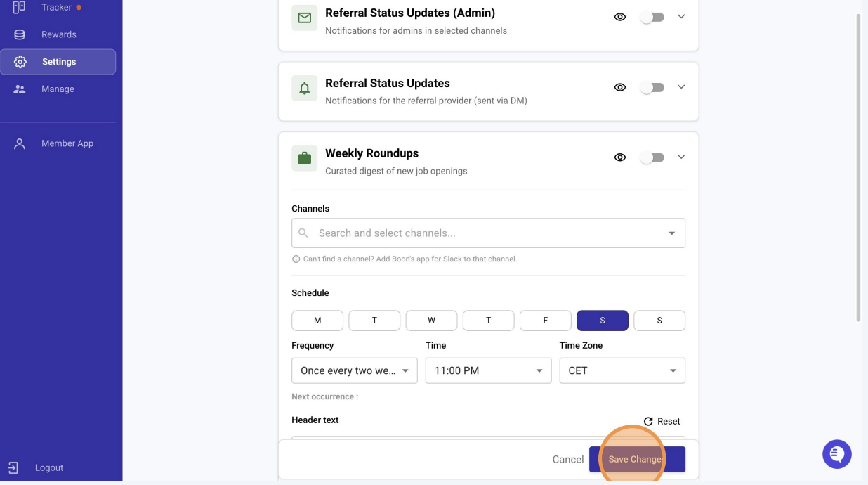Click the Referral Status Updates (Admin) envelope icon
This screenshot has height=485, width=868.
305,18
